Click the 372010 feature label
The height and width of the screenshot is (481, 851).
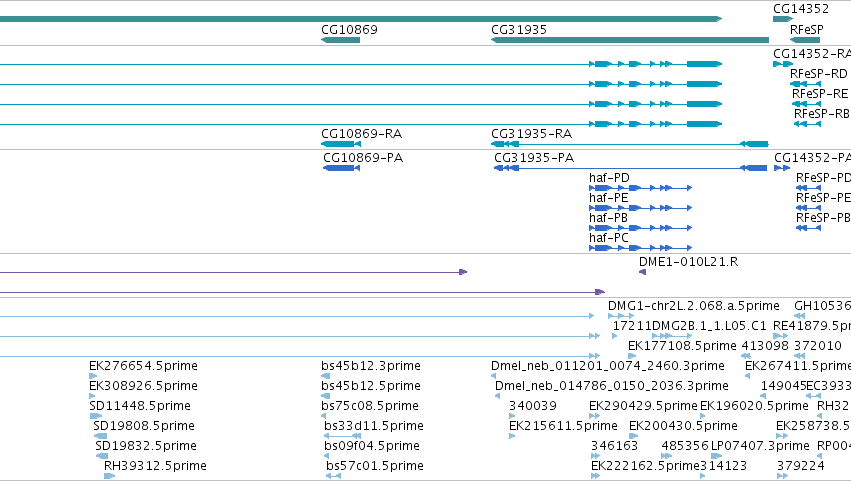click(818, 346)
